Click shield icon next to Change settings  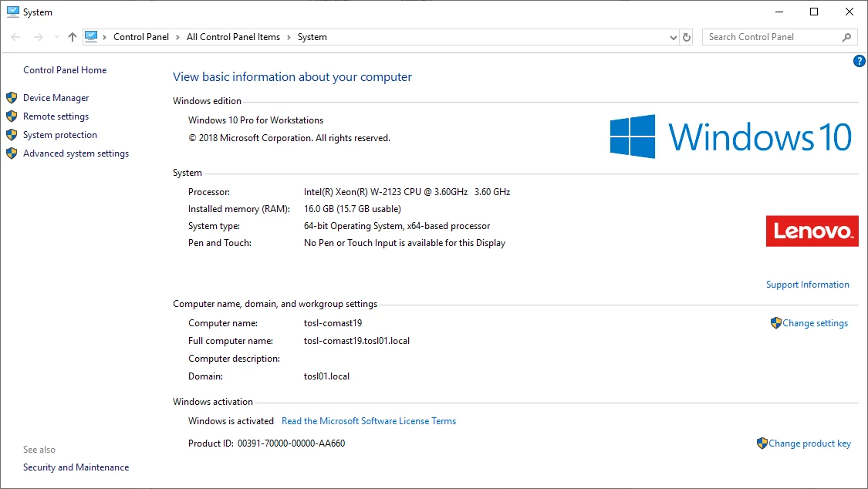click(775, 323)
